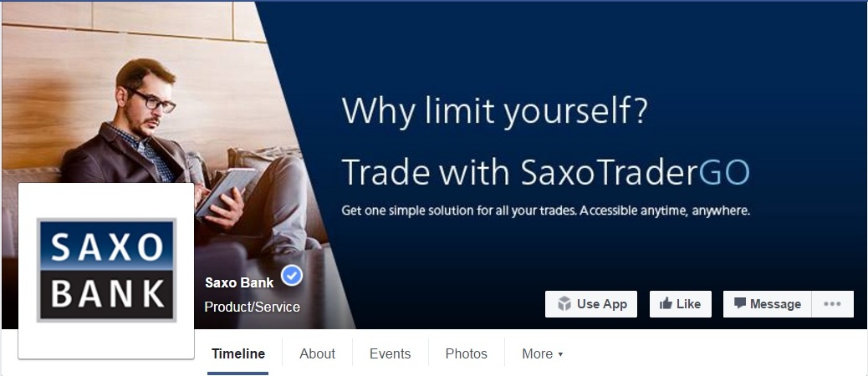Screen dimensions: 868x376
Task: Click the blue verified badge checkmark
Action: tap(292, 276)
